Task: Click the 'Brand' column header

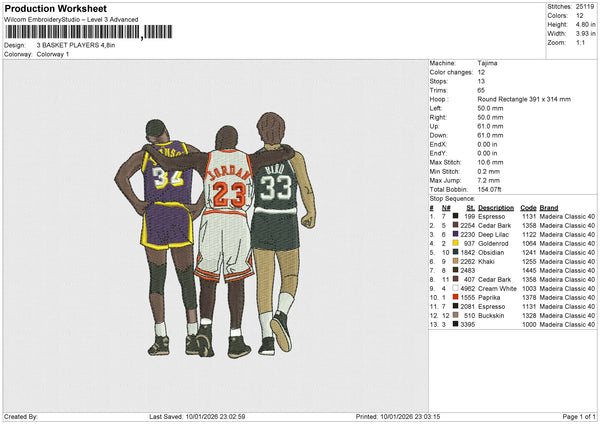Action: coord(549,208)
